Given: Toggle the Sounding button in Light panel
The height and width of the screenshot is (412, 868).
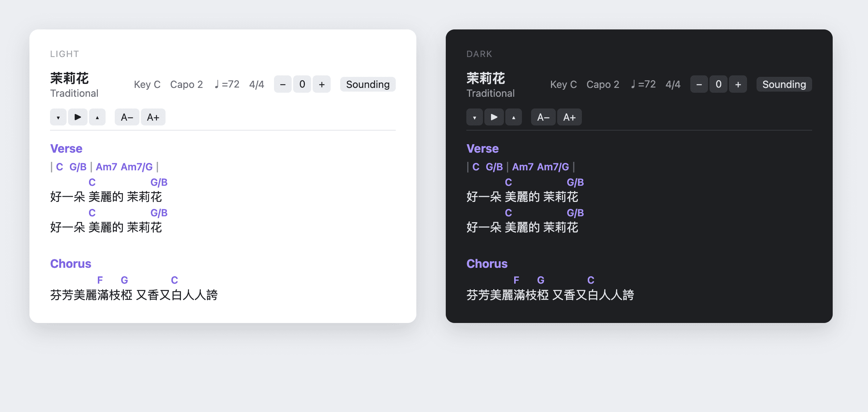Looking at the screenshot, I should pyautogui.click(x=368, y=84).
